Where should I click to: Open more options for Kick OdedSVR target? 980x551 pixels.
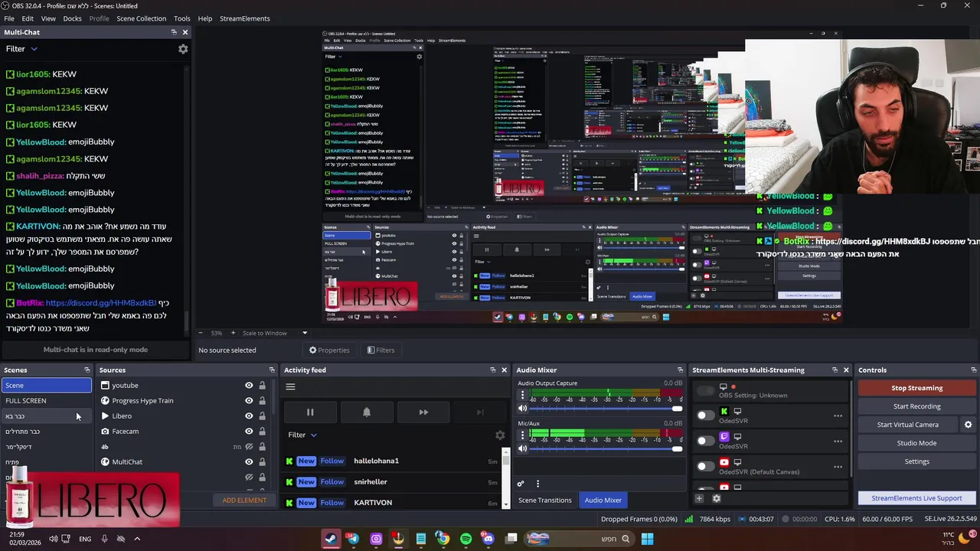tap(838, 416)
